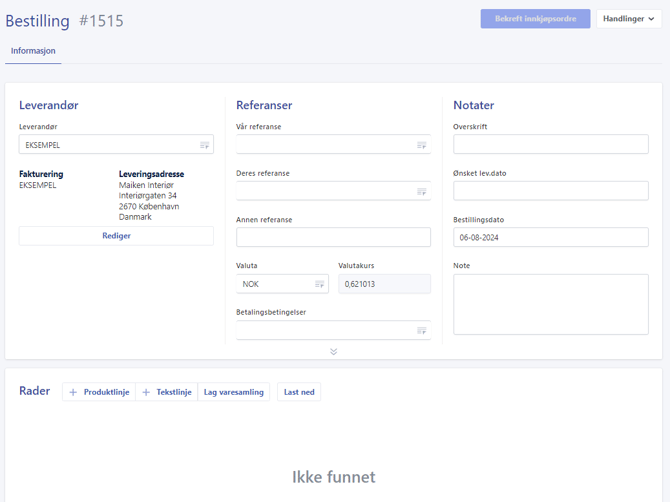The image size is (670, 502).
Task: Focus the Overskrift input field
Action: point(551,144)
